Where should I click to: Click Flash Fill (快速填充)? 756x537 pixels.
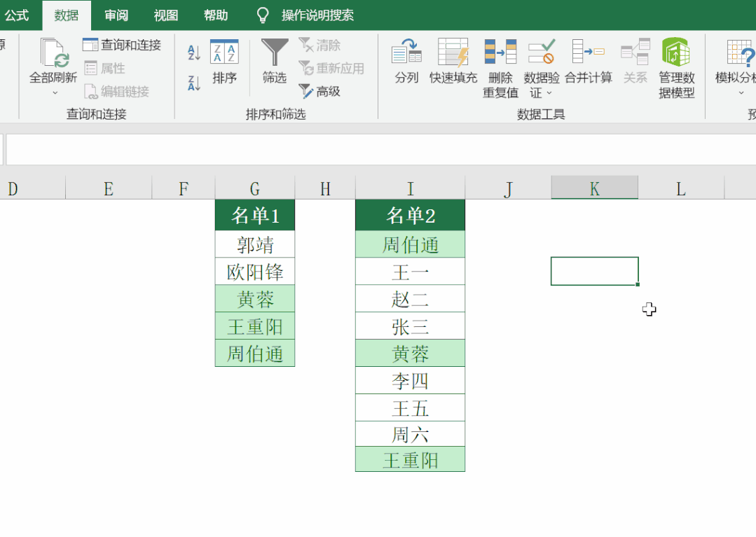(453, 61)
